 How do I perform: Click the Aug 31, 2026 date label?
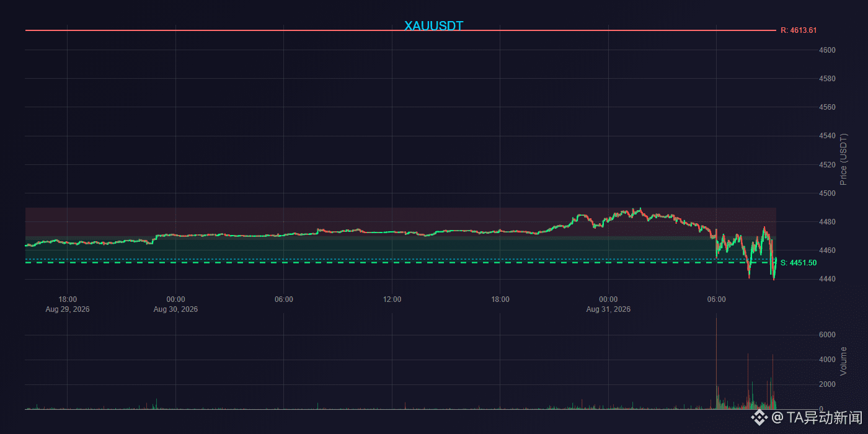[608, 309]
